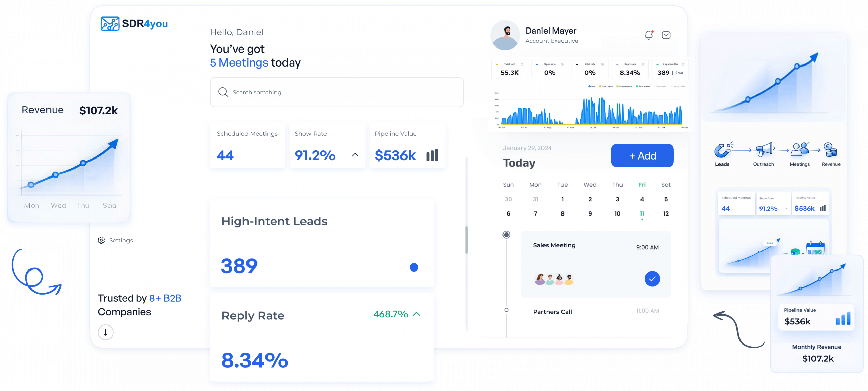This screenshot has width=868, height=391.
Task: Select the Sales Meeting timeline radio marker
Action: coord(506,235)
